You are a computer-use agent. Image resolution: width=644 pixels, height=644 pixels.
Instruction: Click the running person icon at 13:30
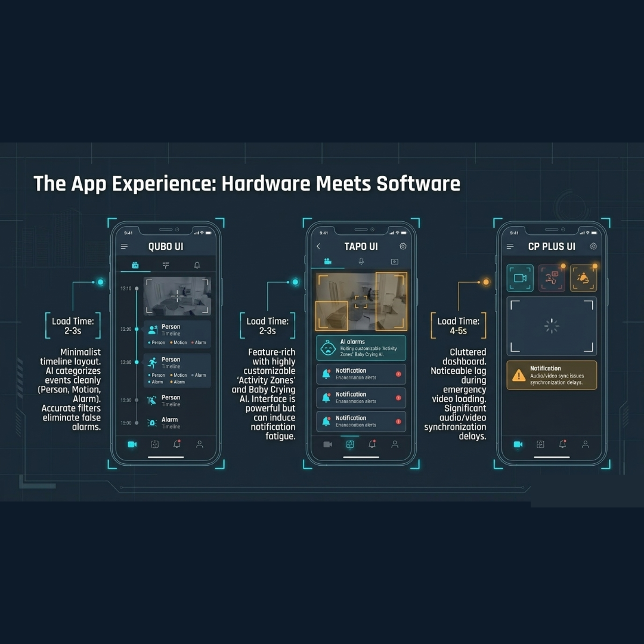(153, 363)
